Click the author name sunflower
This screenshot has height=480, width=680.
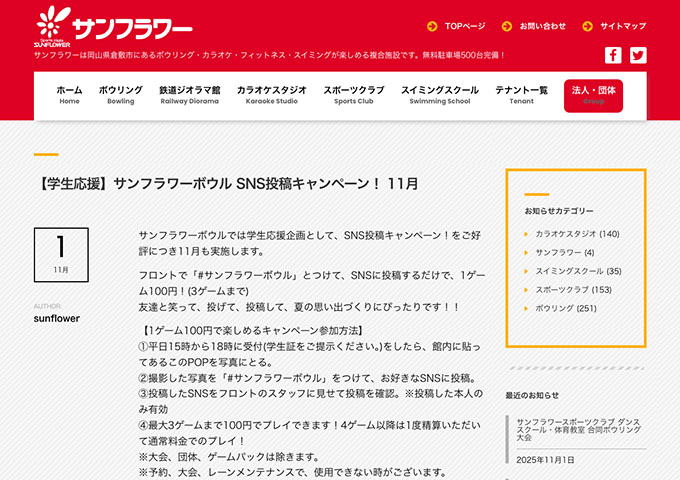(57, 318)
